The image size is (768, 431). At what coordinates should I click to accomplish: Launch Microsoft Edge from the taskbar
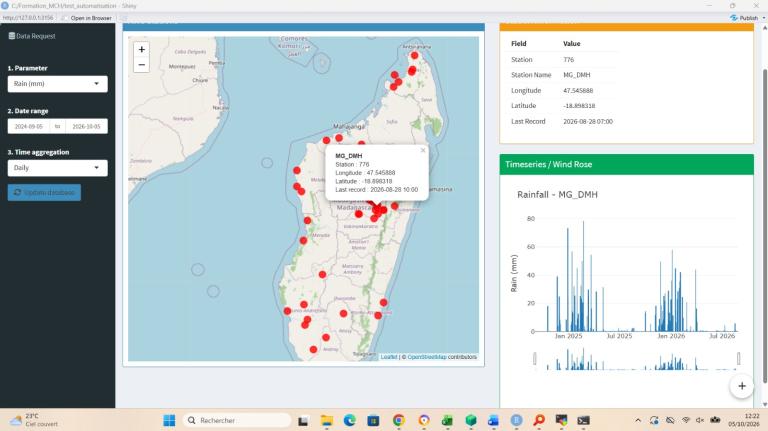(x=350, y=420)
